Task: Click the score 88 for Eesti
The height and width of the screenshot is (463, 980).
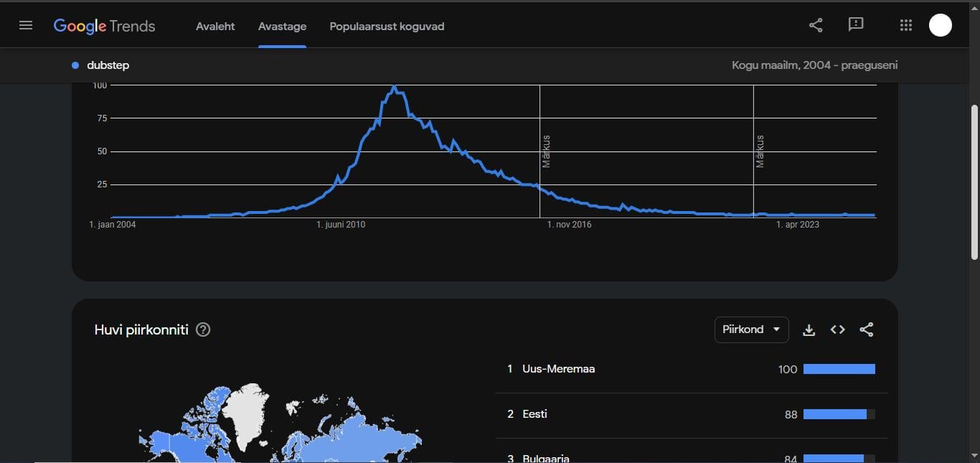Action: pos(791,414)
